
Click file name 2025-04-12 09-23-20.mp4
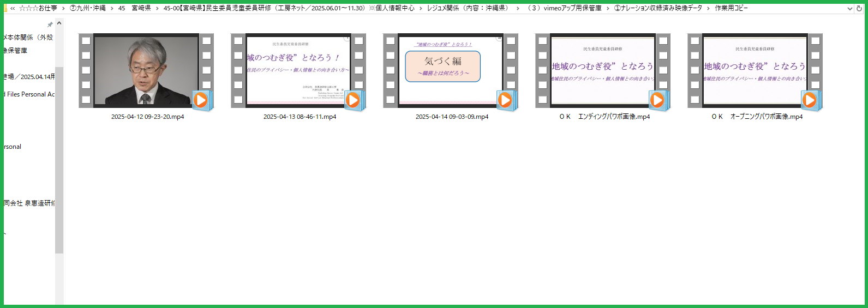pyautogui.click(x=147, y=117)
